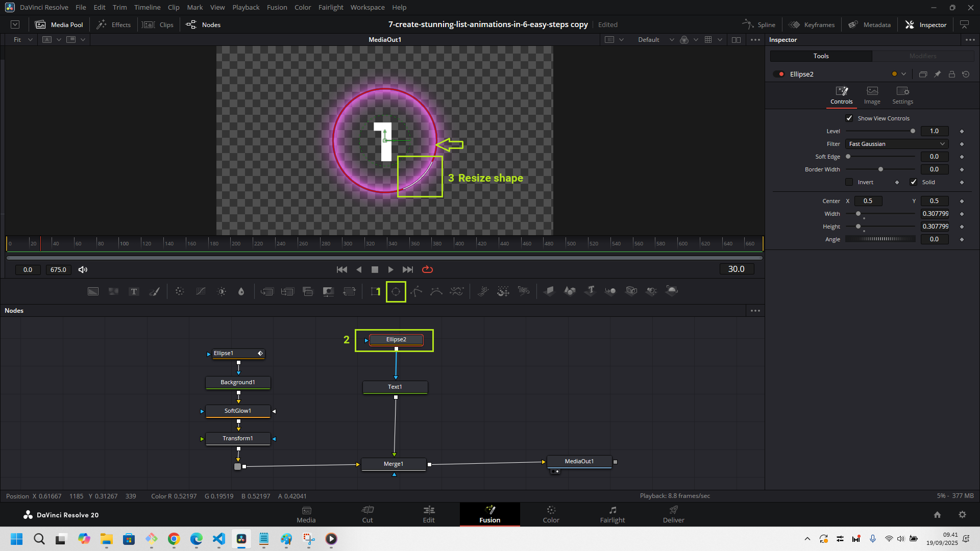Screen dimensions: 980x551
Task: Select the Paint brush tool icon
Action: (x=154, y=291)
